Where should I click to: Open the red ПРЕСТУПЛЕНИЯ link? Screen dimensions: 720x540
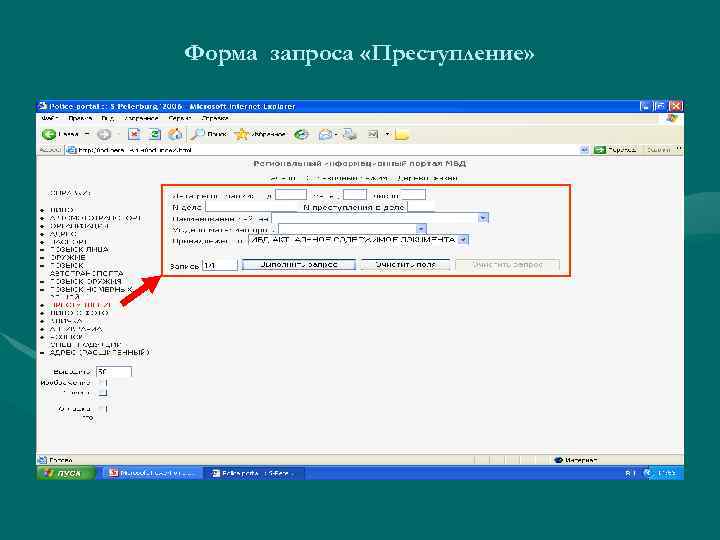[x=80, y=305]
